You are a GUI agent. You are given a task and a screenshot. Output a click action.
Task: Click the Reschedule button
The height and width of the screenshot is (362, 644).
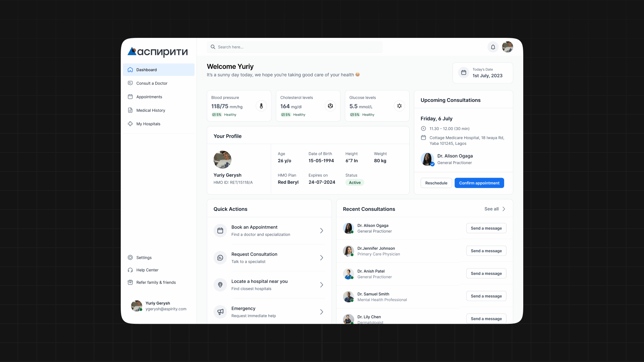tap(436, 183)
